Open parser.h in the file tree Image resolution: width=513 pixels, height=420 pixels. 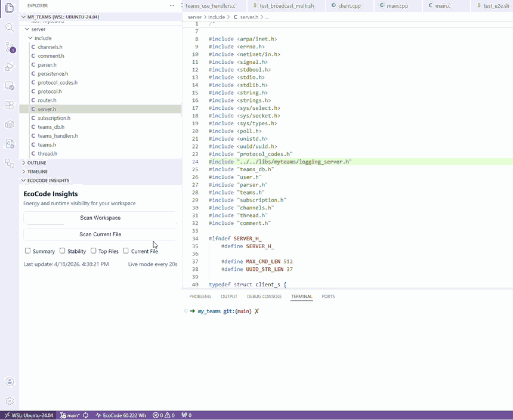(100, 65)
